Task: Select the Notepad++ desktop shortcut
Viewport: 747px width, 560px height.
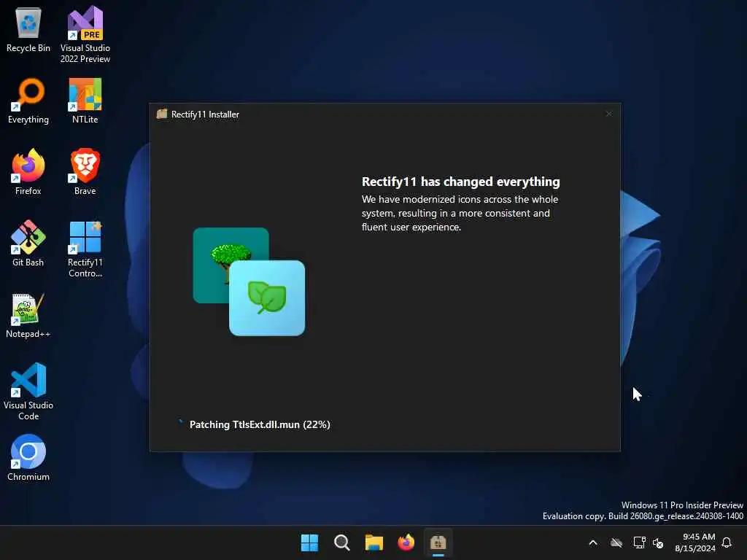Action: tap(28, 316)
